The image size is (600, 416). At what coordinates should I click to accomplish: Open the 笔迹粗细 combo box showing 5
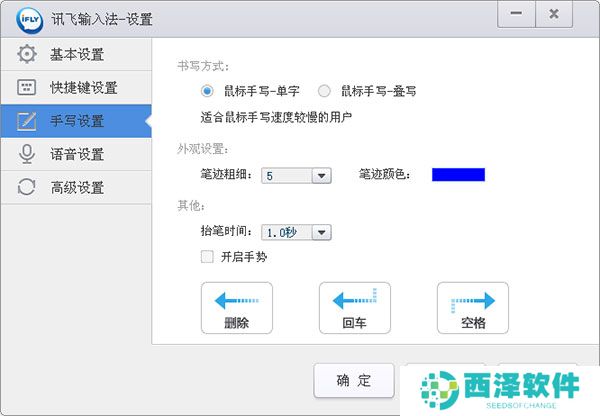tap(296, 176)
